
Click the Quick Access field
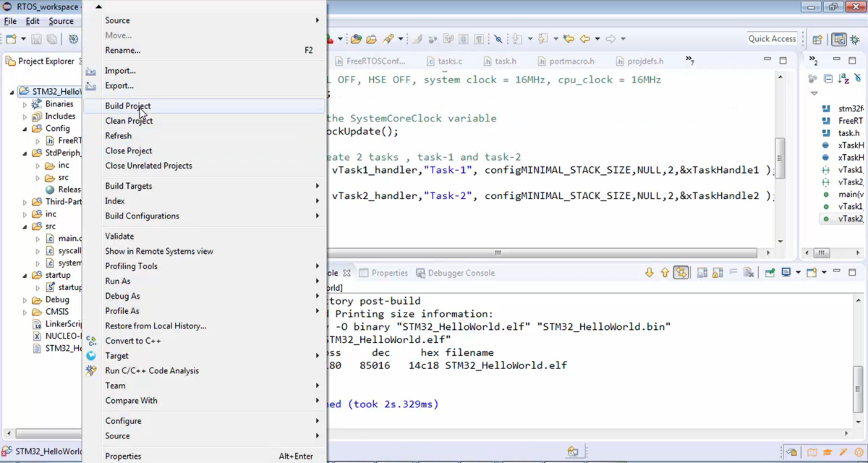772,38
